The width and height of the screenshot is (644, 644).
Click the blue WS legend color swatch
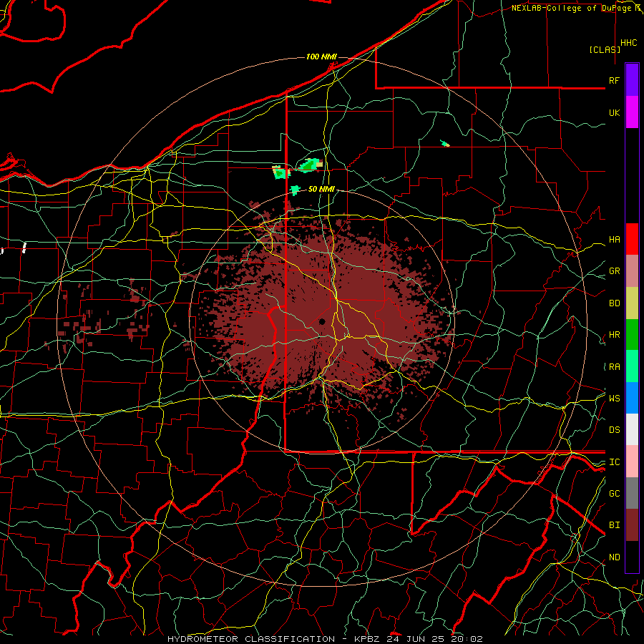[632, 398]
